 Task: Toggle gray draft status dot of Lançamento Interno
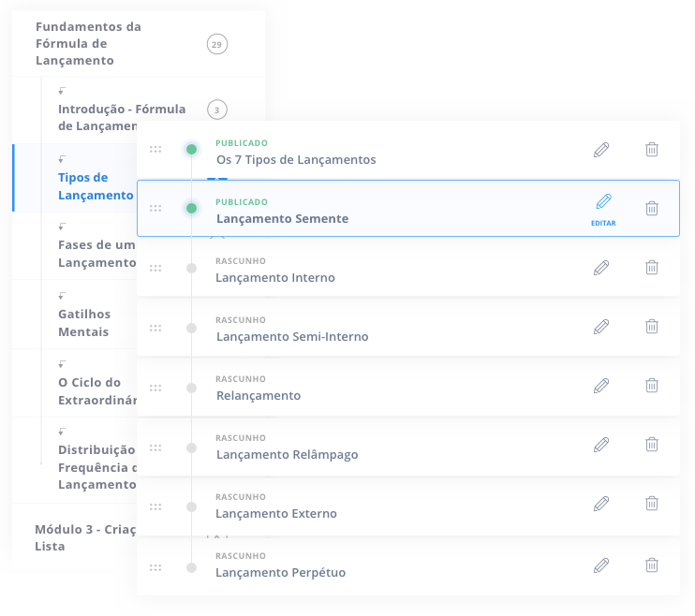(x=191, y=268)
